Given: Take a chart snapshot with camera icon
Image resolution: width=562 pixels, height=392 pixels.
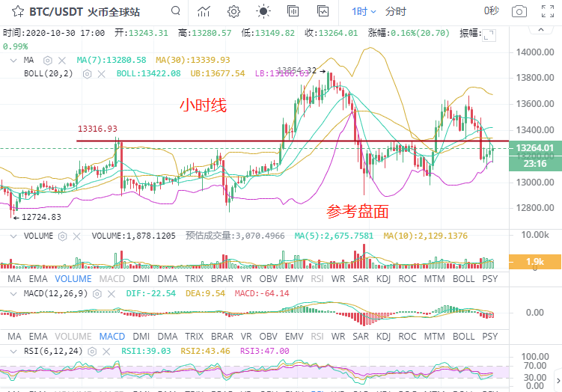Looking at the screenshot, I should 519,11.
